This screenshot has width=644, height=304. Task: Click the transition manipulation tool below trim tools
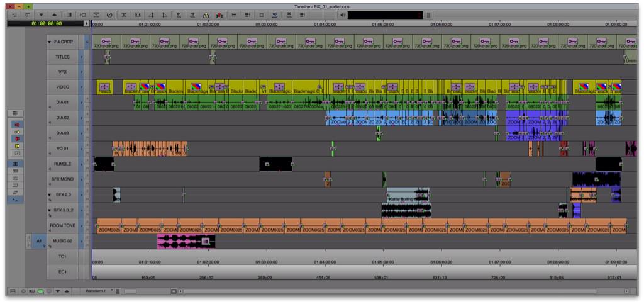(x=17, y=153)
